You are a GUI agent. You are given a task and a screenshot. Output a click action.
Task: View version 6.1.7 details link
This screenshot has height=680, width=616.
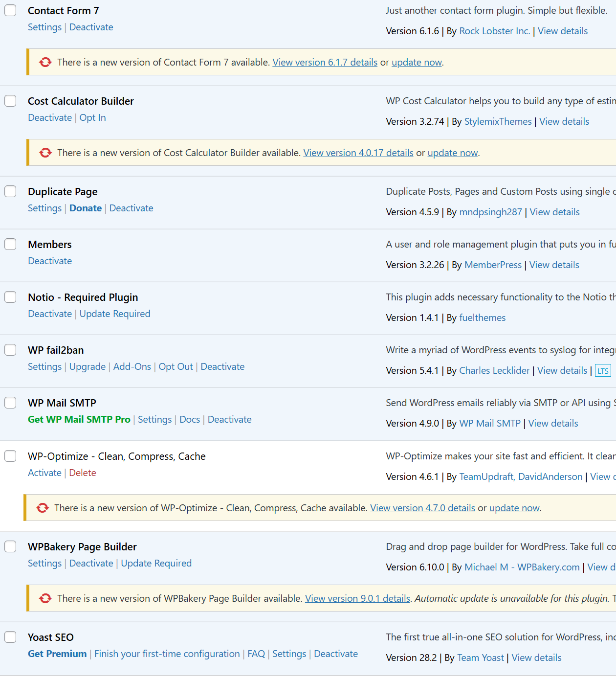pyautogui.click(x=325, y=62)
